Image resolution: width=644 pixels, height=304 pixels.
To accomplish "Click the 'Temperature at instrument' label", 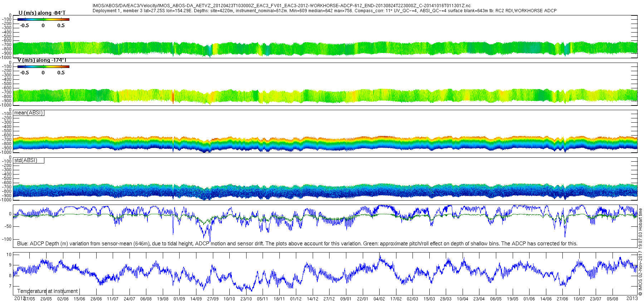I will pyautogui.click(x=48, y=291).
